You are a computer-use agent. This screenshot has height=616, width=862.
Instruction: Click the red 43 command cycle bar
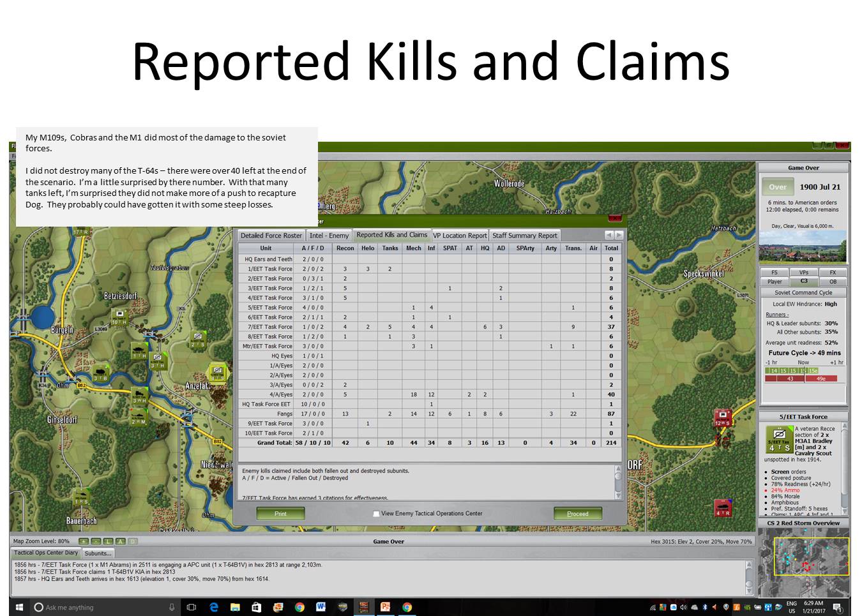(x=790, y=379)
